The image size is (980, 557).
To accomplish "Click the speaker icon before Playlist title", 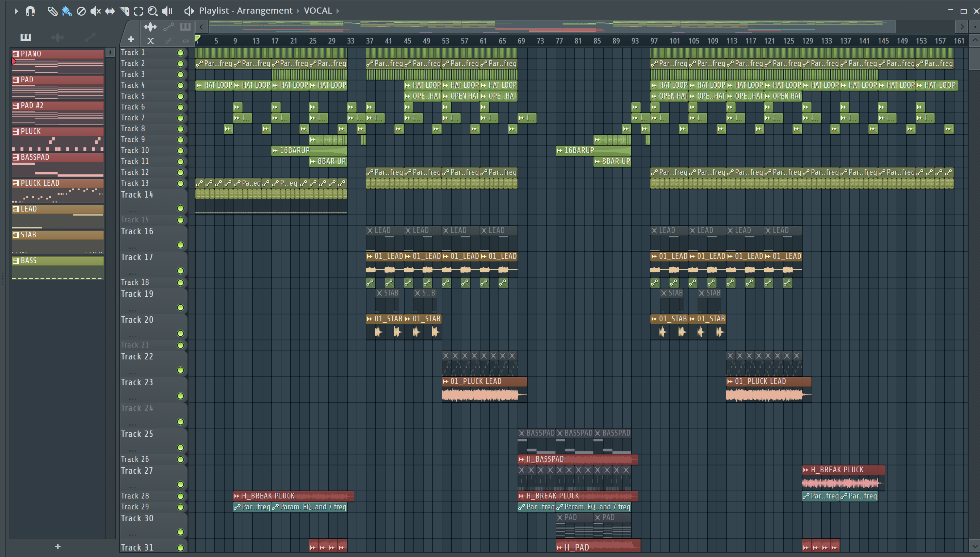I will click(189, 11).
